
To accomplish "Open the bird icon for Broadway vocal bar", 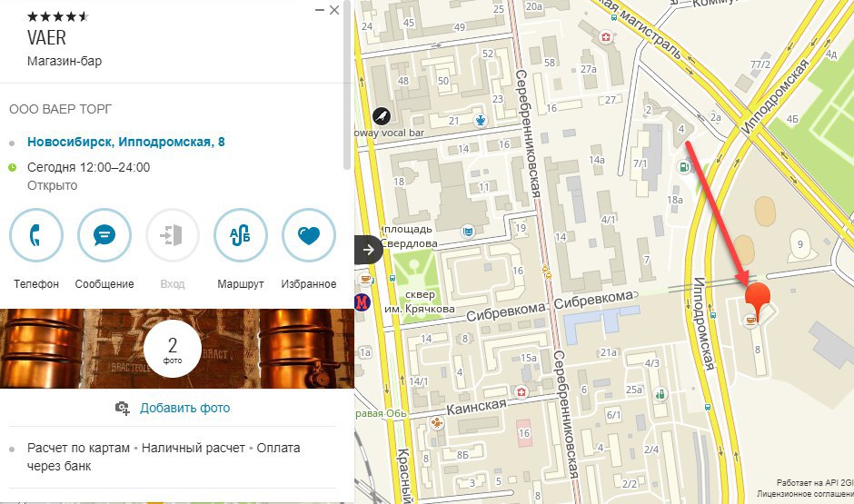I will [382, 116].
